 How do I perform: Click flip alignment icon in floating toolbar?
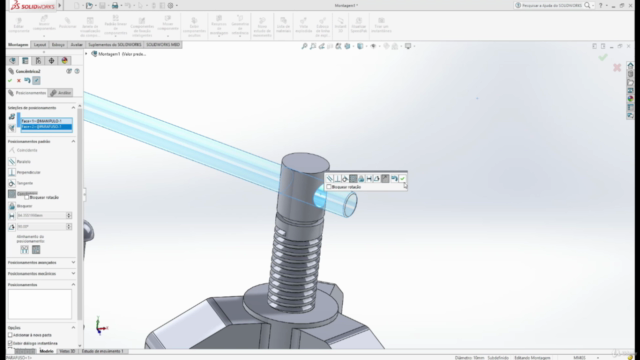(385, 178)
